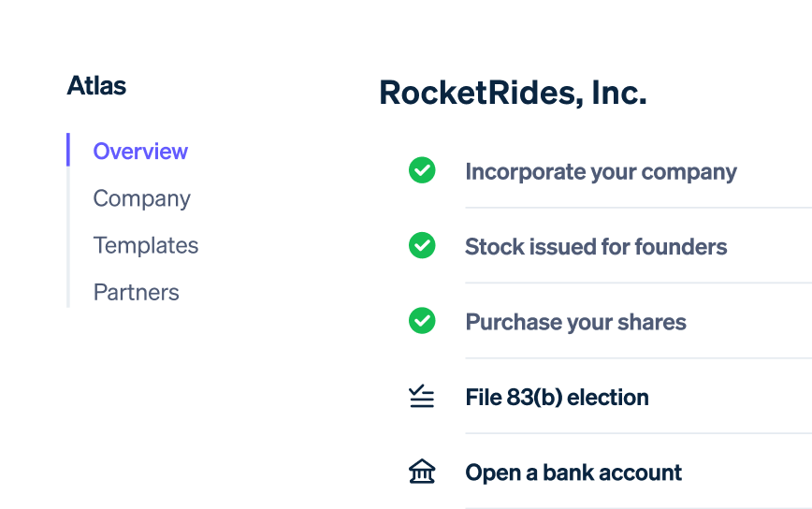Click the green checkmark beside Purchase your shares

tap(422, 321)
